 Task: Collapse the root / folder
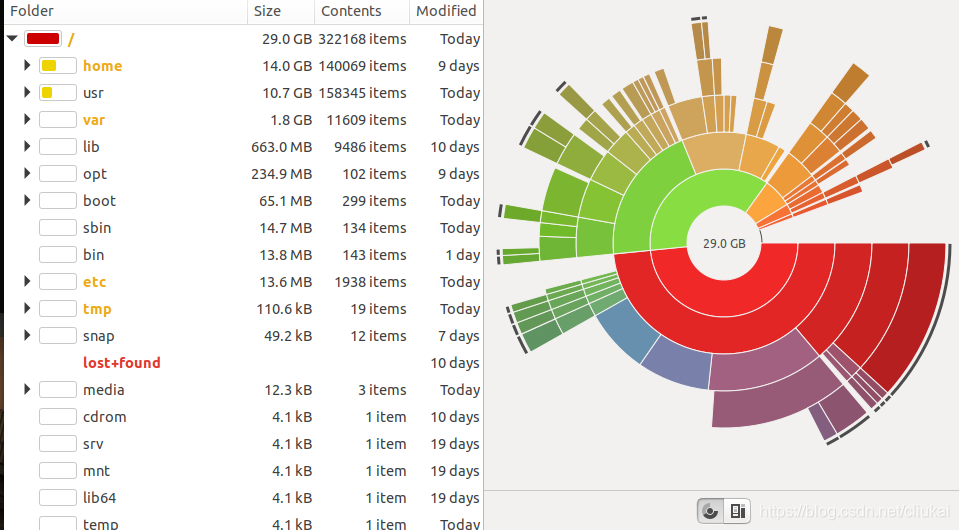pos(12,39)
